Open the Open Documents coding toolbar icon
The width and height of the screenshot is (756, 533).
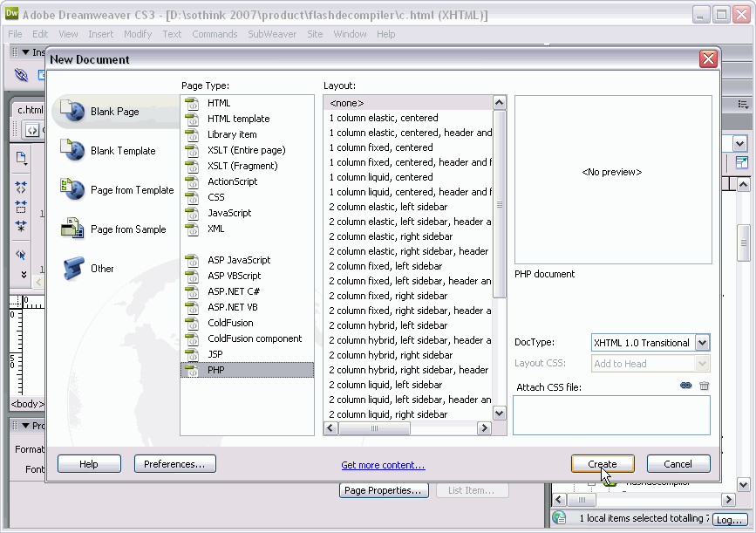click(x=21, y=158)
